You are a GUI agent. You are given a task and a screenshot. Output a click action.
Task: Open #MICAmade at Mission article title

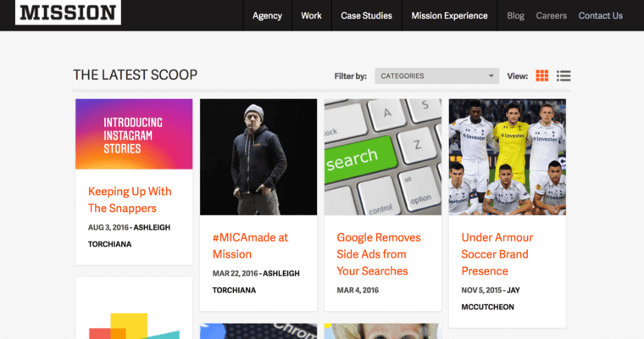(250, 246)
